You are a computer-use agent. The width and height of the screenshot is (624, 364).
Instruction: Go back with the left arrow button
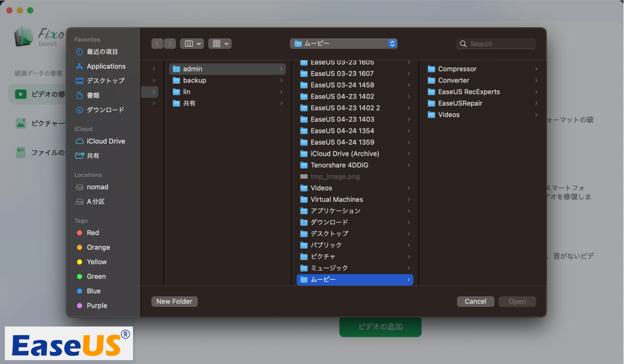coord(157,44)
